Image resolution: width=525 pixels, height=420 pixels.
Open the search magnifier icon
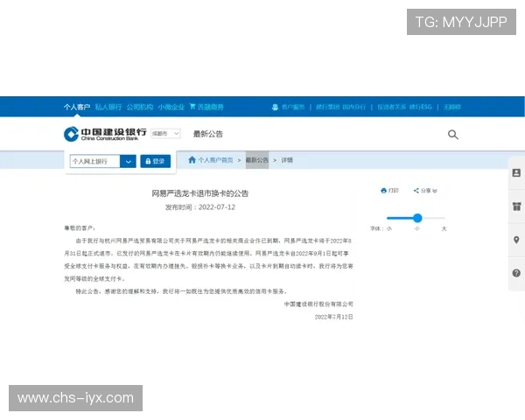click(x=452, y=135)
